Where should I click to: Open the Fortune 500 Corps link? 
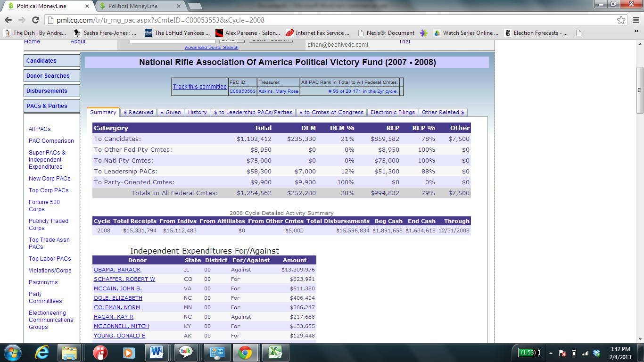click(x=44, y=206)
